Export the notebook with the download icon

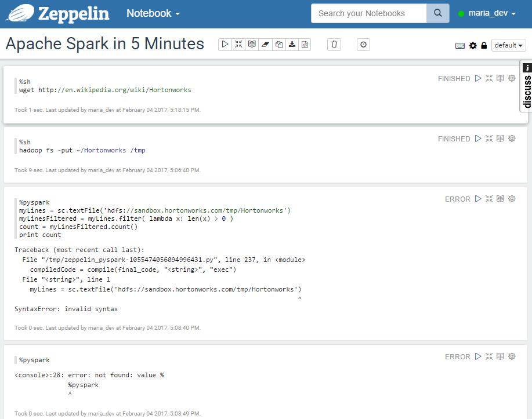point(292,45)
